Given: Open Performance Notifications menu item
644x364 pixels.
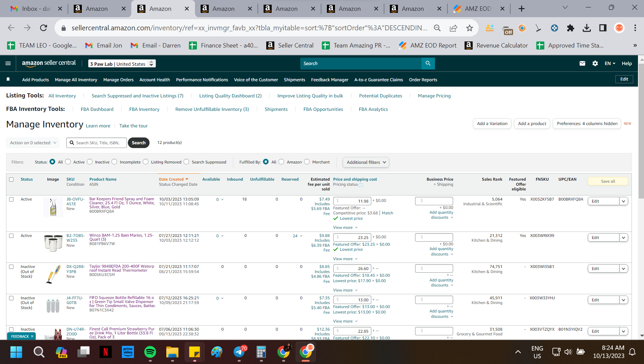Looking at the screenshot, I should pos(202,80).
